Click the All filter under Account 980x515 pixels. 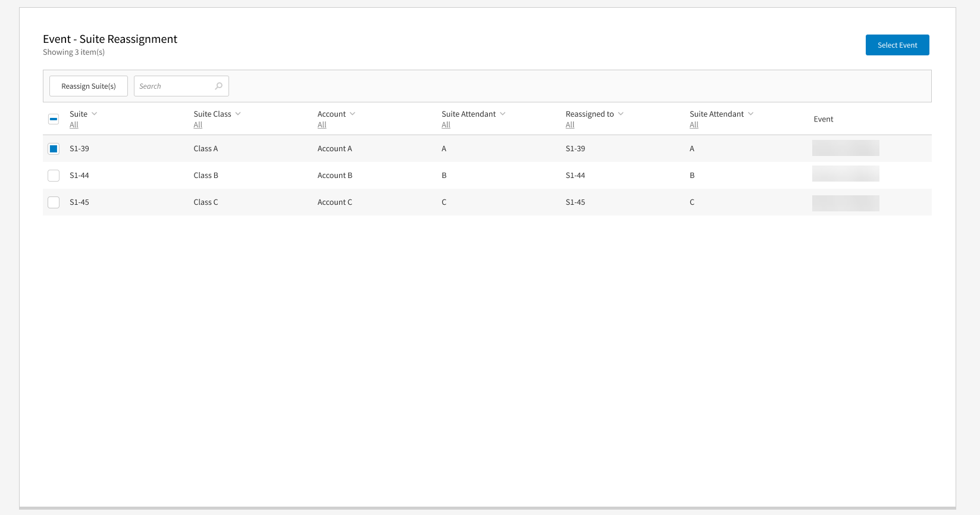coord(322,125)
